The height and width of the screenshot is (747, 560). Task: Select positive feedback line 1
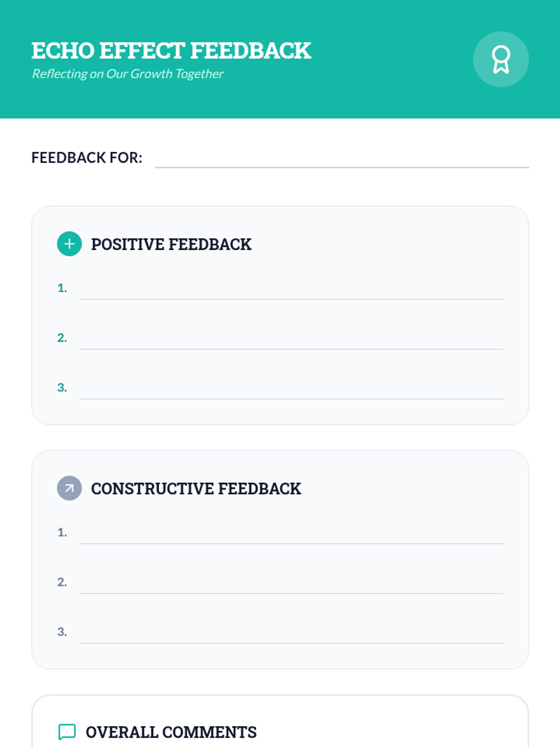(x=291, y=289)
